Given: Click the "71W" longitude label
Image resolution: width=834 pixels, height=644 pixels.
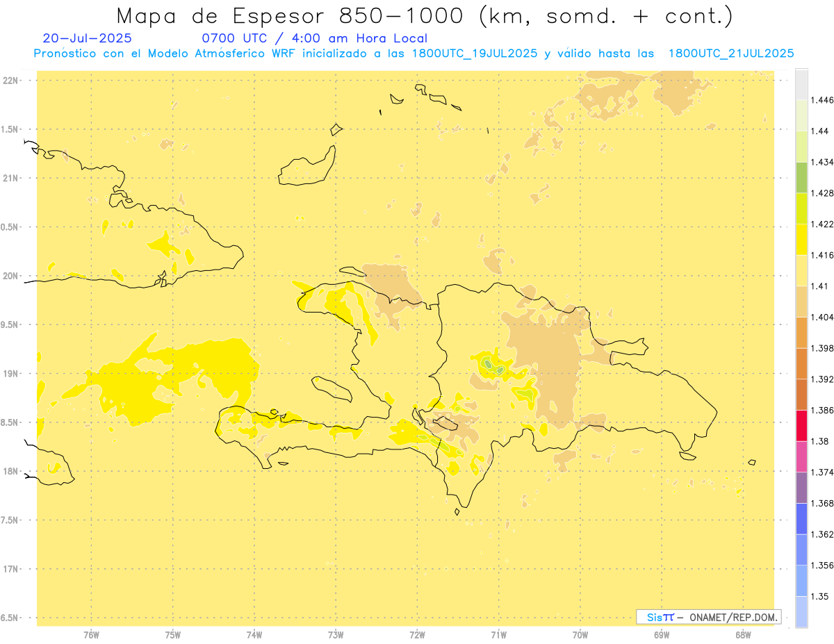Looking at the screenshot, I should 498,635.
